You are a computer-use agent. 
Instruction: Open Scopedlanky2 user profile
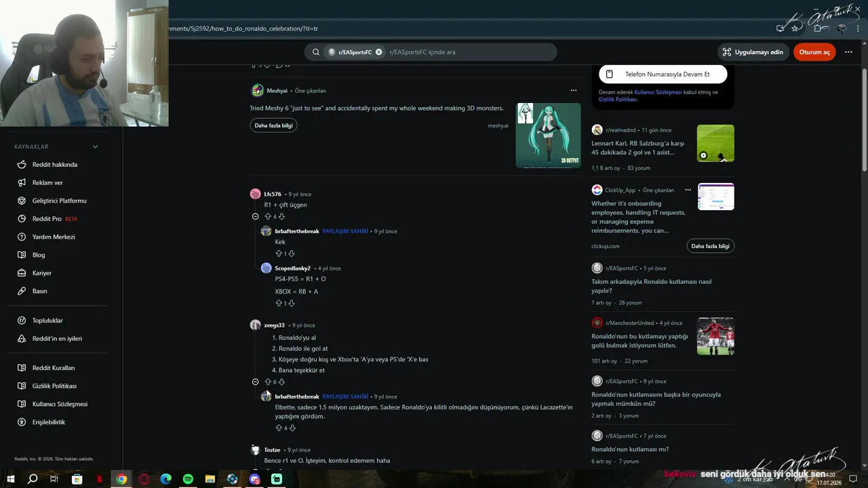292,268
